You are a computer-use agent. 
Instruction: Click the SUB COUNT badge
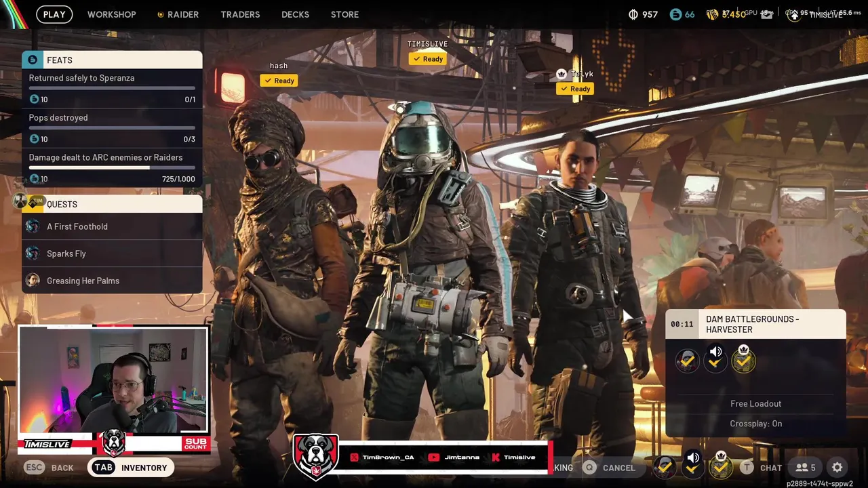(195, 444)
